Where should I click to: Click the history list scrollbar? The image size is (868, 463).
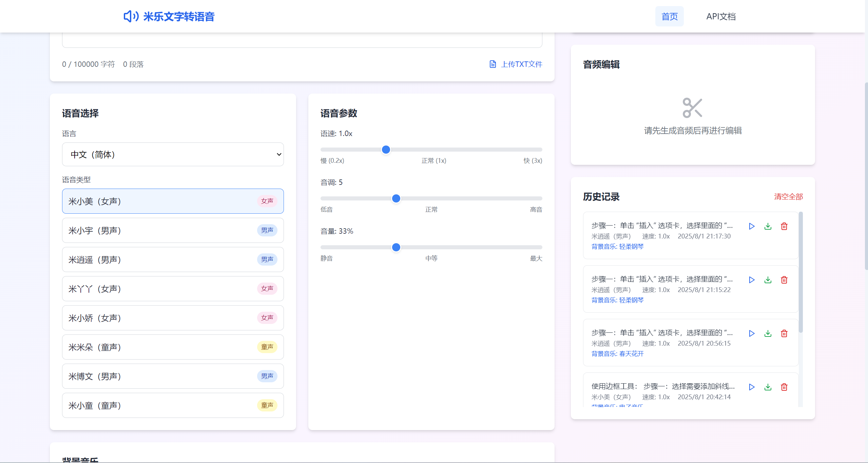tap(801, 271)
